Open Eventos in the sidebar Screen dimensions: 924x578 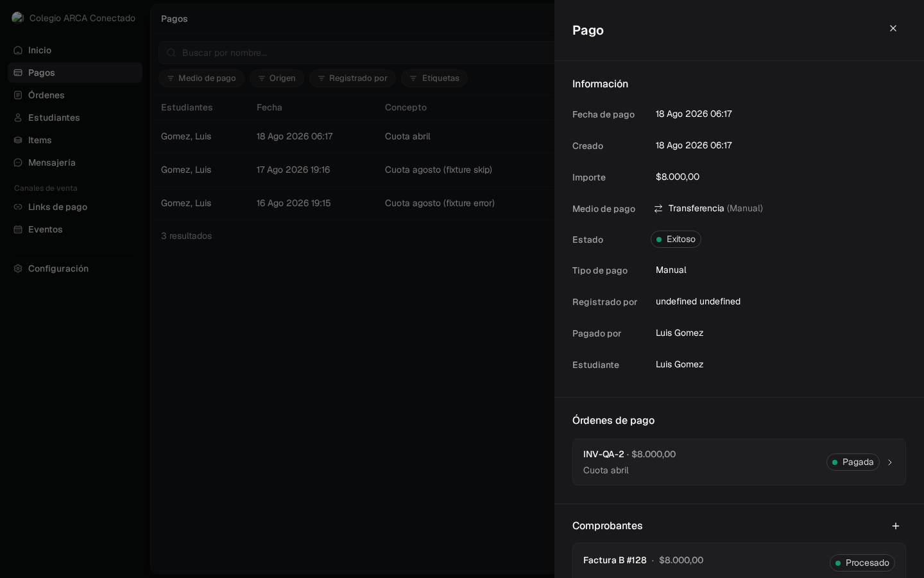(75, 229)
